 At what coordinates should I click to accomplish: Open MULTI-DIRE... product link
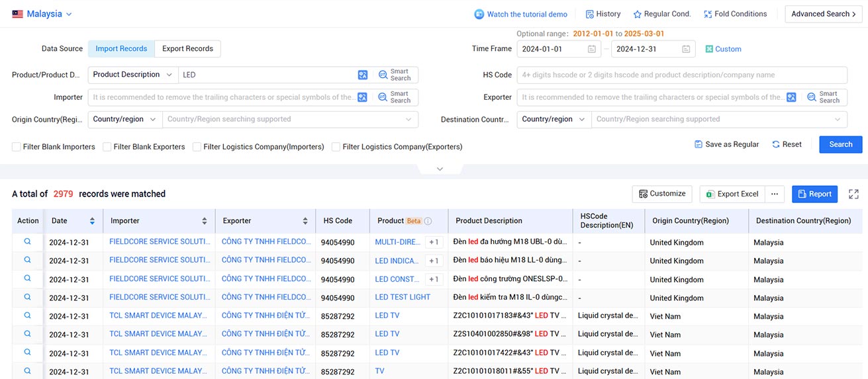point(398,242)
